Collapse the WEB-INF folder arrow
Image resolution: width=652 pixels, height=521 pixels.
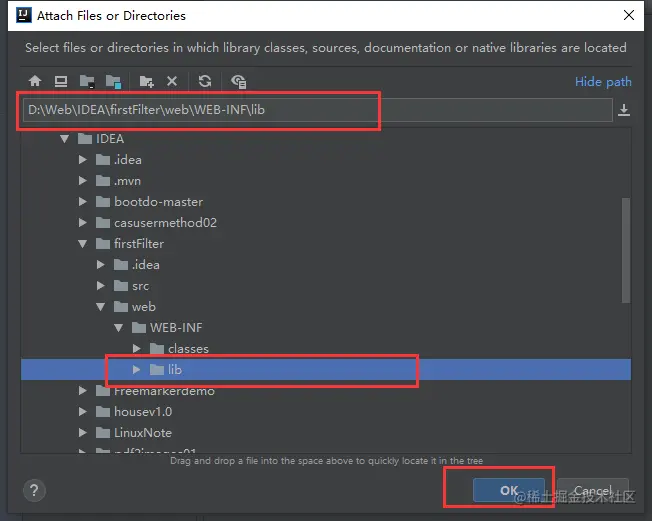119,328
